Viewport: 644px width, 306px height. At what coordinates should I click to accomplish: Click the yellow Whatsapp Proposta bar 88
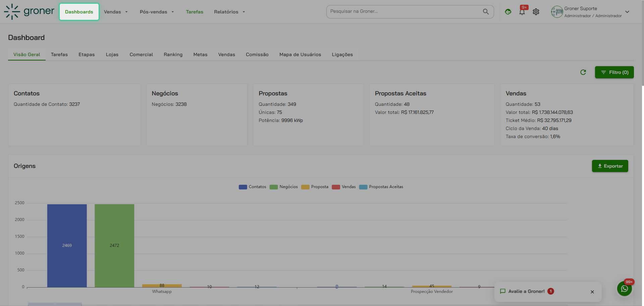[162, 286]
